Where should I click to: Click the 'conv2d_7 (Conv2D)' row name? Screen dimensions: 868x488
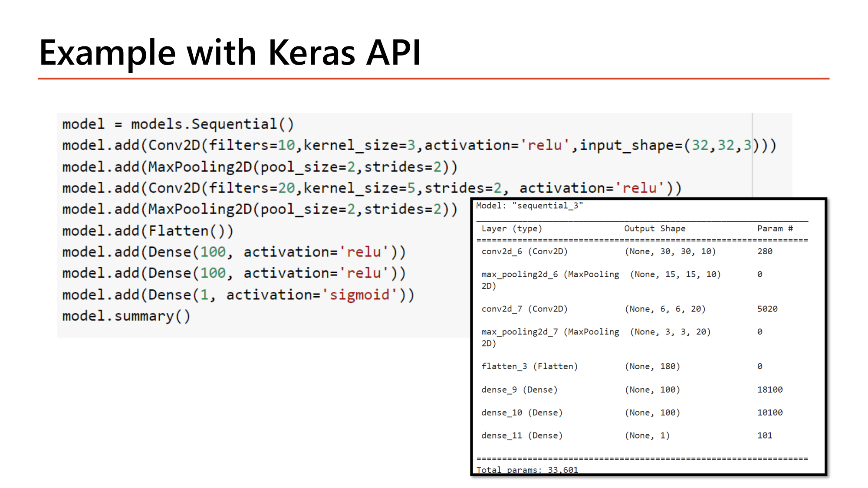tap(524, 309)
